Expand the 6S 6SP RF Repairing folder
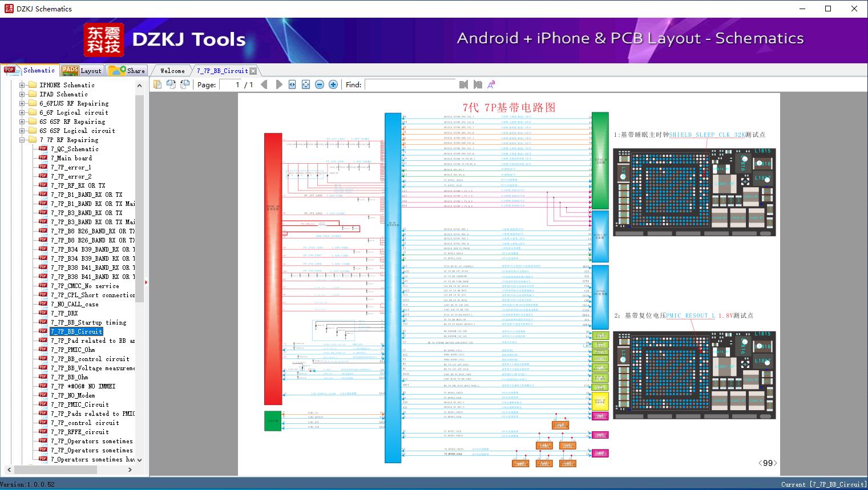Viewport: 868px width, 490px height. [22, 122]
